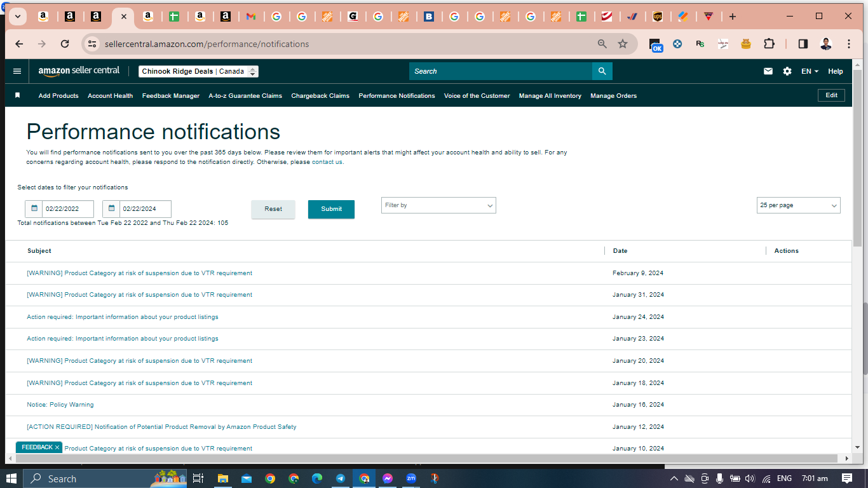The height and width of the screenshot is (488, 868).
Task: Bookmark this page with the star icon
Action: [x=623, y=44]
